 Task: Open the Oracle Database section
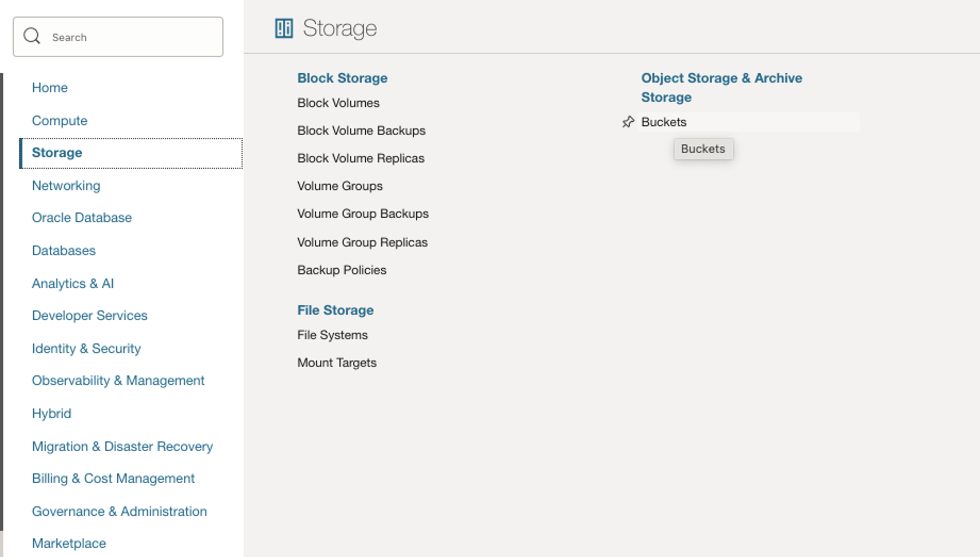tap(82, 218)
